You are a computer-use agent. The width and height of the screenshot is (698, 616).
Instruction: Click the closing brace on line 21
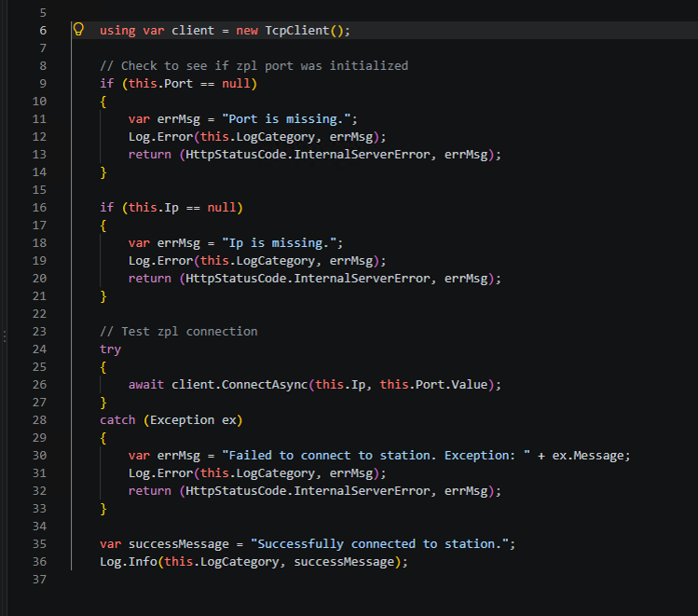[x=103, y=296]
